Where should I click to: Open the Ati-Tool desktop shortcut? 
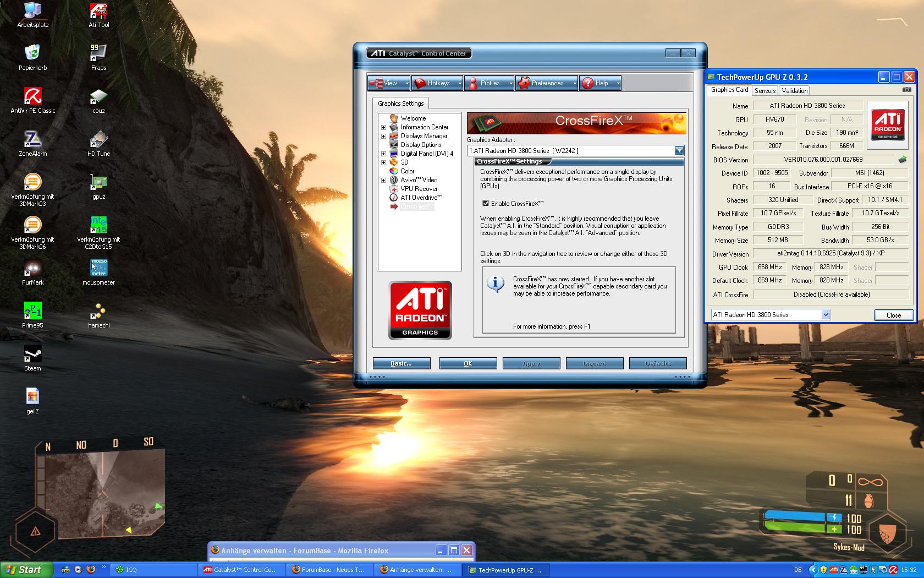[x=99, y=15]
